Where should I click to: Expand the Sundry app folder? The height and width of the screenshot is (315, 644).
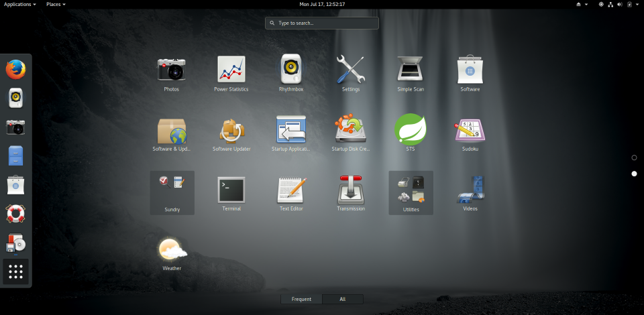pyautogui.click(x=172, y=193)
